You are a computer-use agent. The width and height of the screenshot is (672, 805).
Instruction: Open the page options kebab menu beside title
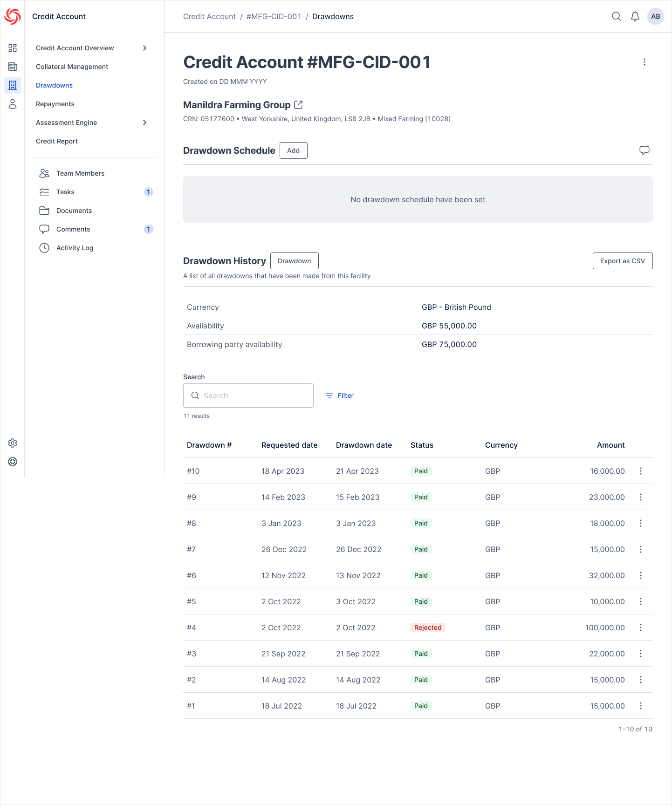pyautogui.click(x=644, y=62)
